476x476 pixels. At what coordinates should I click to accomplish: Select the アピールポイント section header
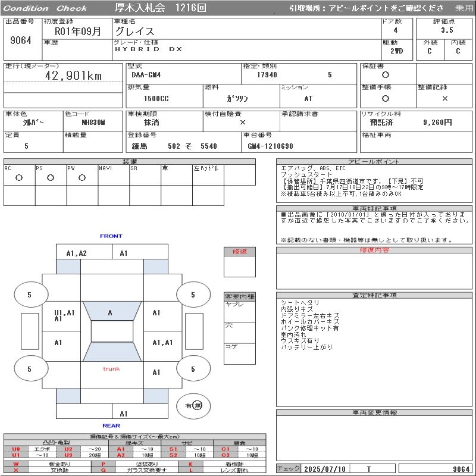pos(374,161)
